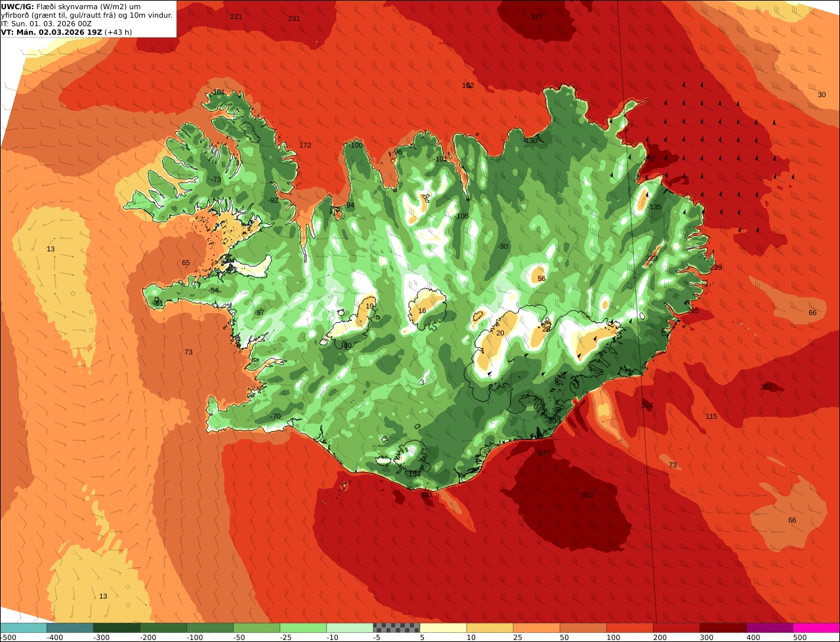
Task: Click map value '377' off south coast
Action: coord(544,453)
